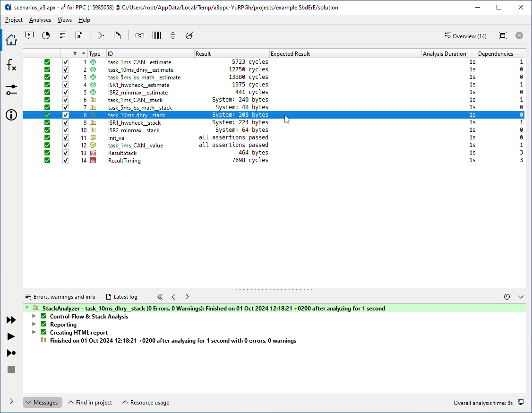Toggle checkbox for ResultTiming
The width and height of the screenshot is (532, 413).
coord(66,161)
